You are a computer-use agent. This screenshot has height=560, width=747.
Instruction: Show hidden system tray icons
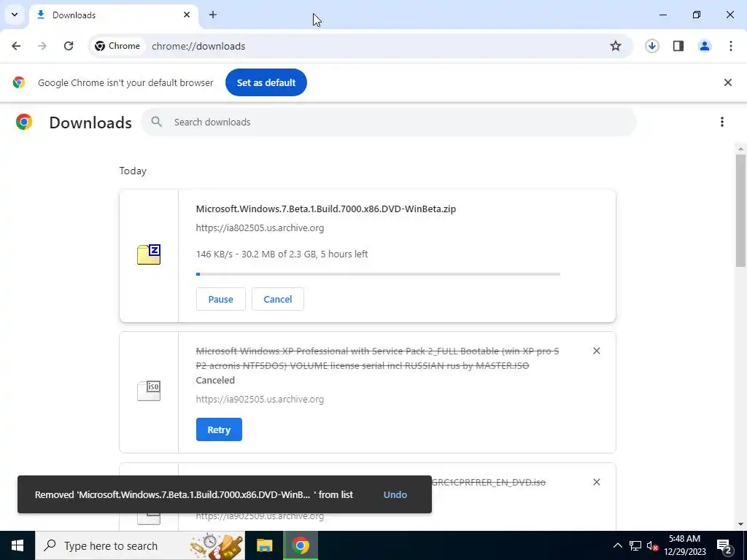coord(617,545)
